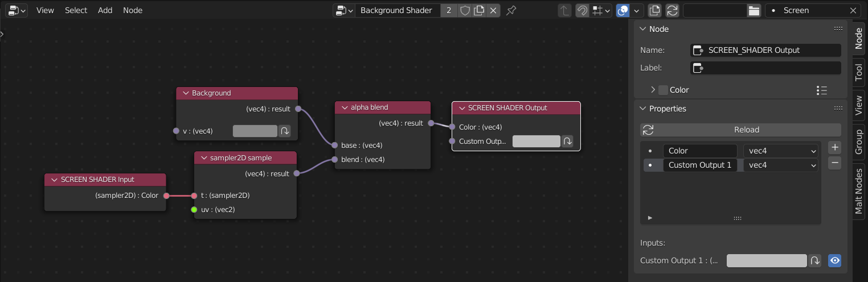Remove the selected output with minus button
The image size is (868, 282).
point(834,163)
